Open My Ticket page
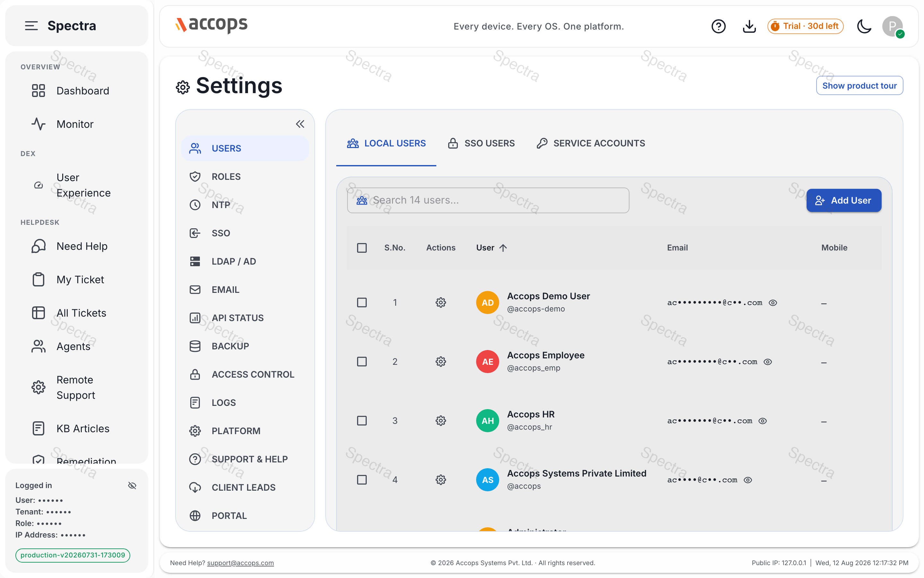Image resolution: width=924 pixels, height=578 pixels. coord(76,279)
